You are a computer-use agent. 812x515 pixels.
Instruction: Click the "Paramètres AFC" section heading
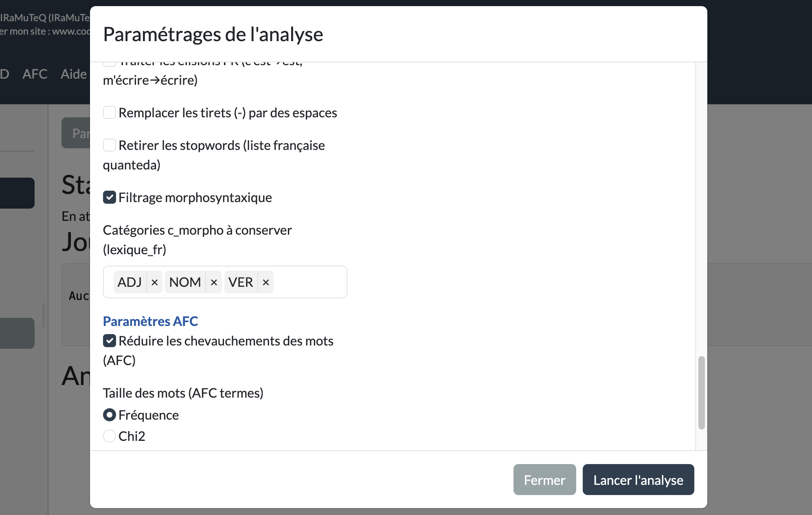pos(150,321)
